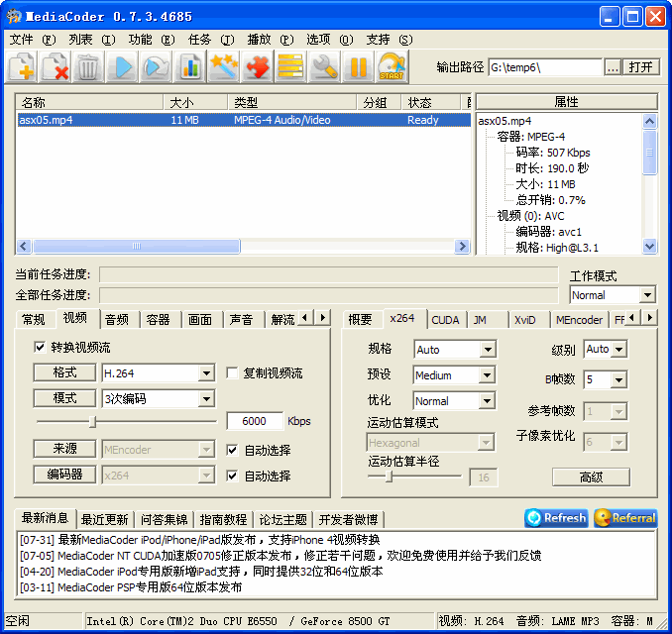Screen dimensions: 672x634
Task: Click the 运动估算半径 slider handle
Action: [x=389, y=476]
